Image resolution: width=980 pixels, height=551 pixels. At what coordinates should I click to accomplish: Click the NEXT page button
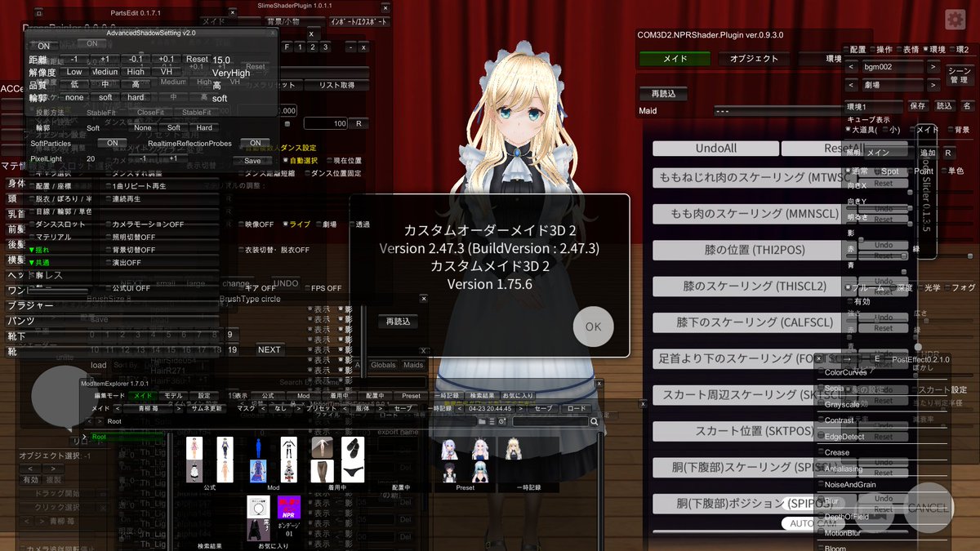[269, 349]
